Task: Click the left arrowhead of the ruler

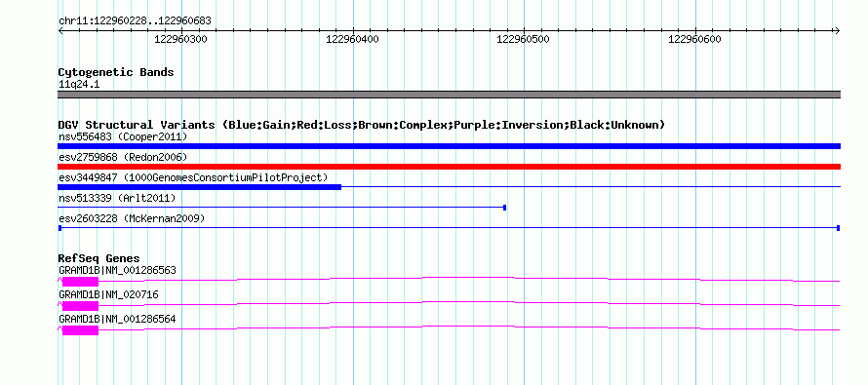Action: point(60,31)
